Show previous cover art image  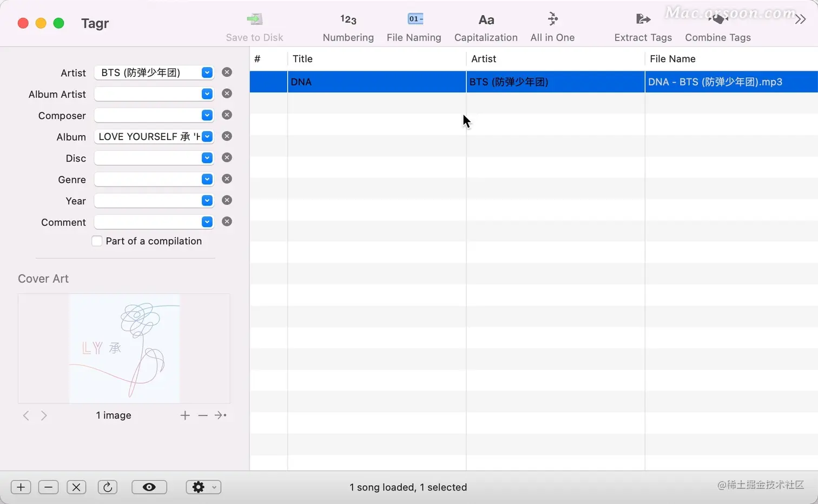(26, 415)
